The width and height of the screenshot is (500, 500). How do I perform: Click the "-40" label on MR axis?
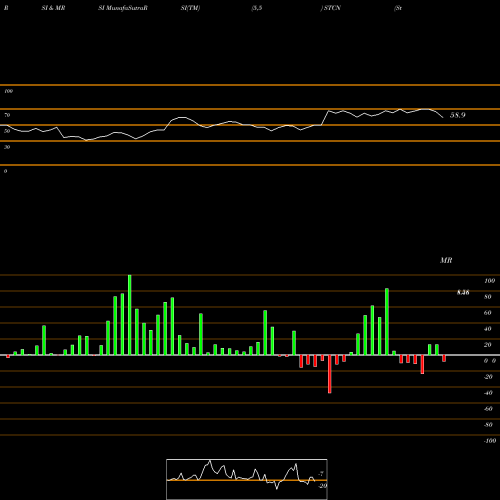pyautogui.click(x=488, y=393)
